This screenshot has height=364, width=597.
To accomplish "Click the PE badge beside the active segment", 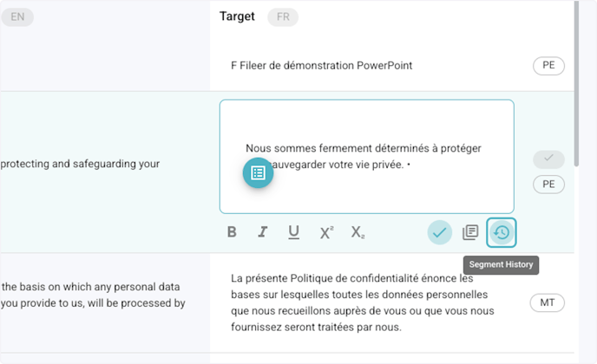I will tap(548, 185).
